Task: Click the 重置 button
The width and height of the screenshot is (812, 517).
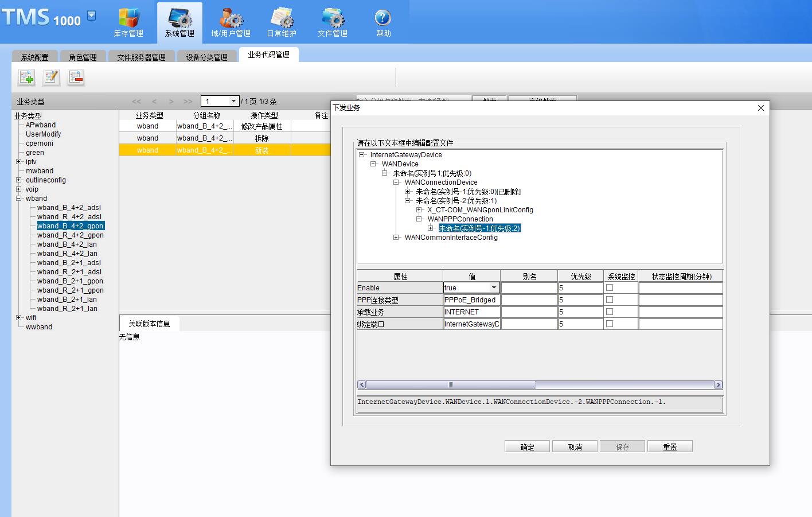Action: pos(670,446)
